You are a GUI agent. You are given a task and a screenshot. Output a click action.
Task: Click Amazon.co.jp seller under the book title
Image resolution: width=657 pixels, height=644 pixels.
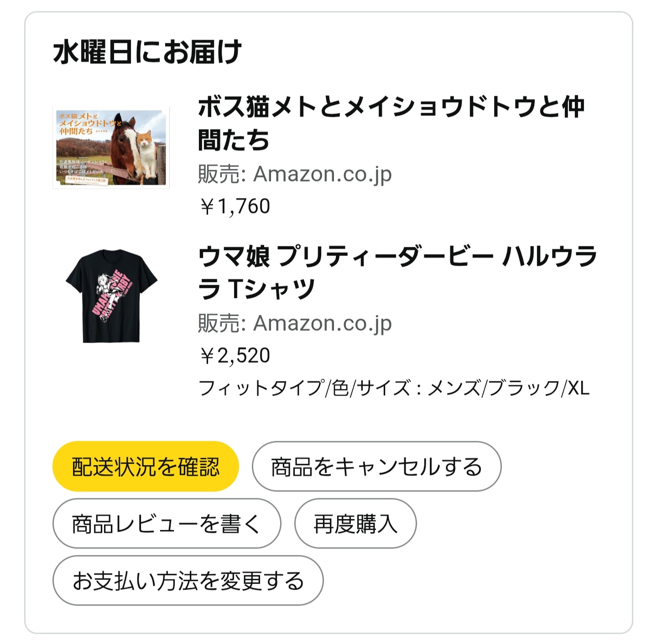click(322, 174)
